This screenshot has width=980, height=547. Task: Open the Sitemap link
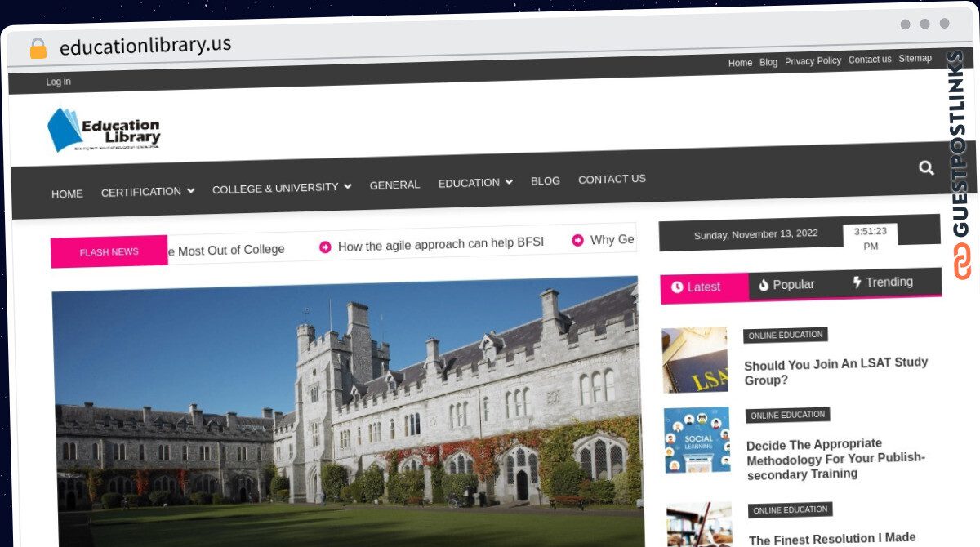pos(915,58)
